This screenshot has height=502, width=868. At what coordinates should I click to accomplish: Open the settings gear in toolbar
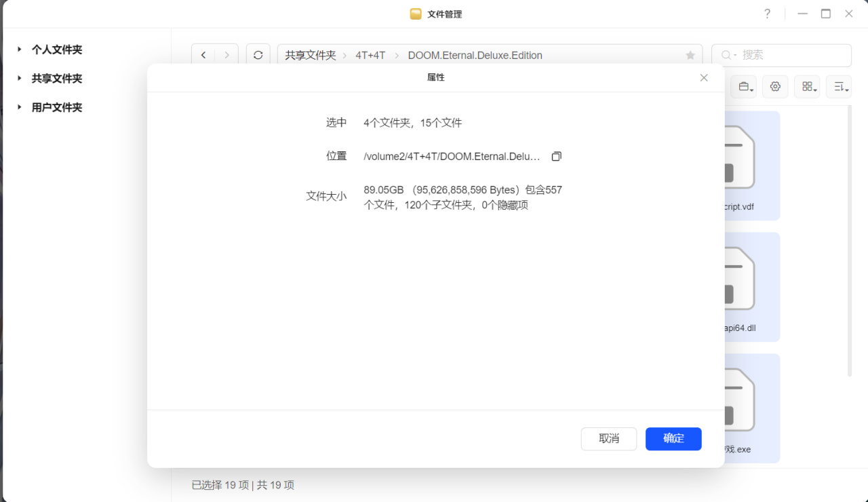coord(775,86)
